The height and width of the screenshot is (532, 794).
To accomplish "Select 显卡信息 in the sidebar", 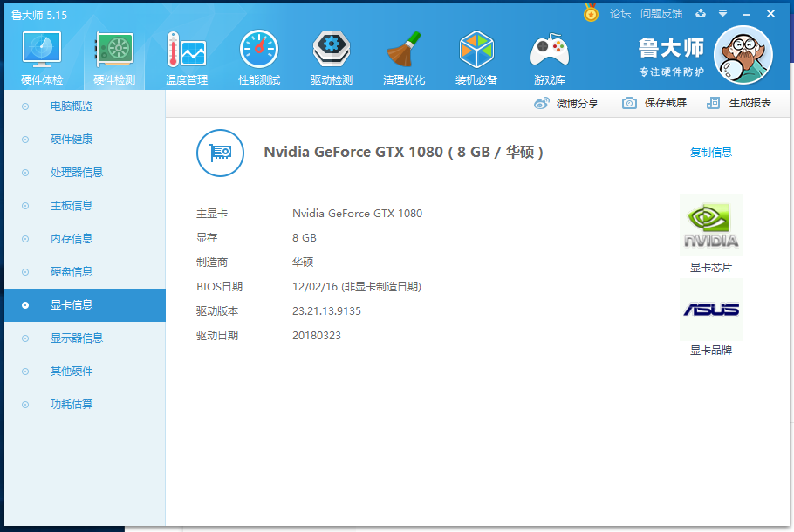I will pos(86,305).
